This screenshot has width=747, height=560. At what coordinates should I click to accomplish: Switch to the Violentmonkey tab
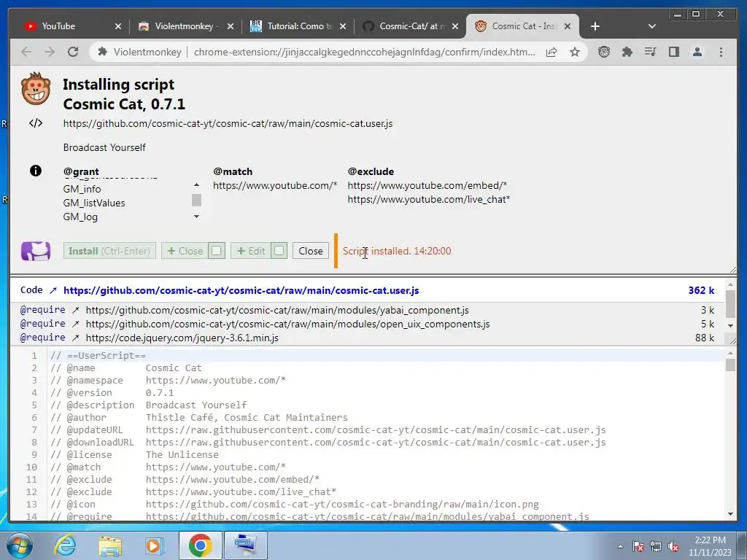pos(186,26)
